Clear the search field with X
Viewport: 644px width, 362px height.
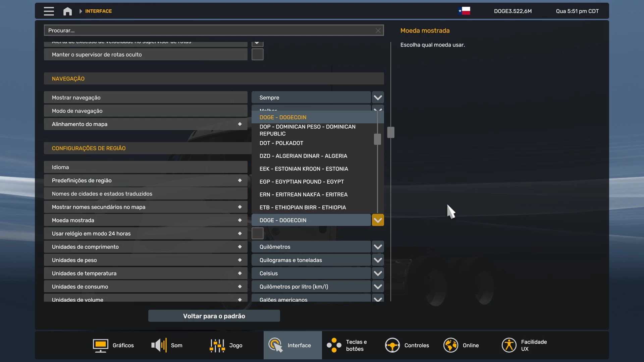(378, 31)
